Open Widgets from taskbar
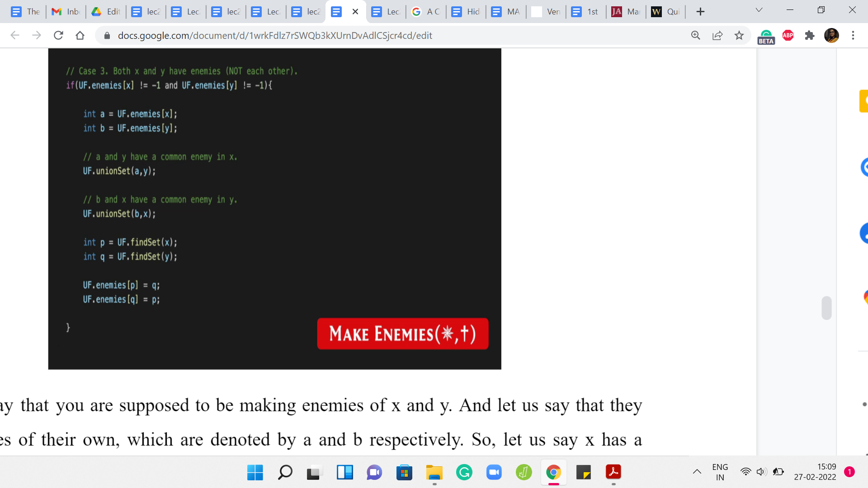 [344, 473]
